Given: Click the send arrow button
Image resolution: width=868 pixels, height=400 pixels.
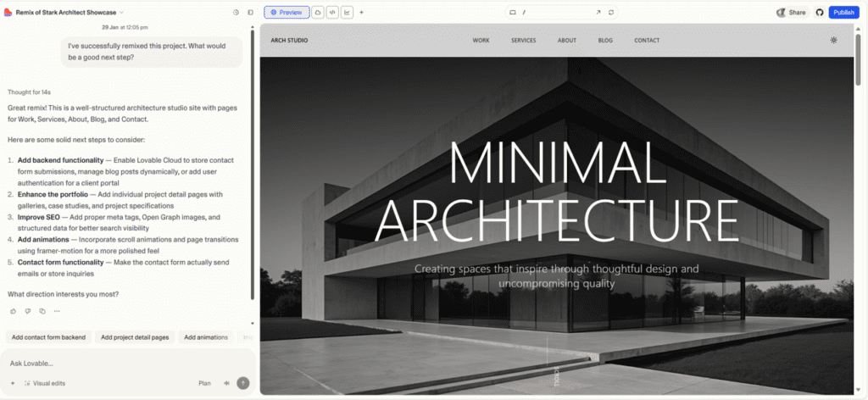Looking at the screenshot, I should click(243, 383).
